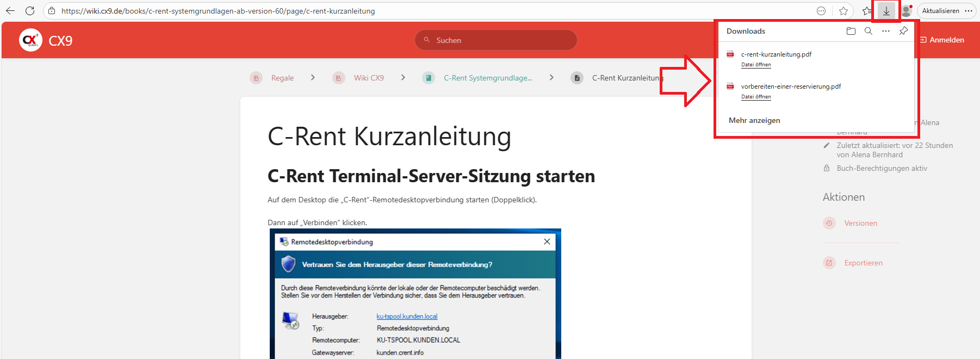Open Exportieren action

pos(863,263)
